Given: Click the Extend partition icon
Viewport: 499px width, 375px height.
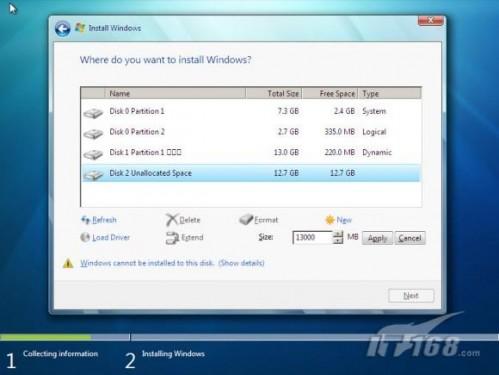Looking at the screenshot, I should coord(172,238).
